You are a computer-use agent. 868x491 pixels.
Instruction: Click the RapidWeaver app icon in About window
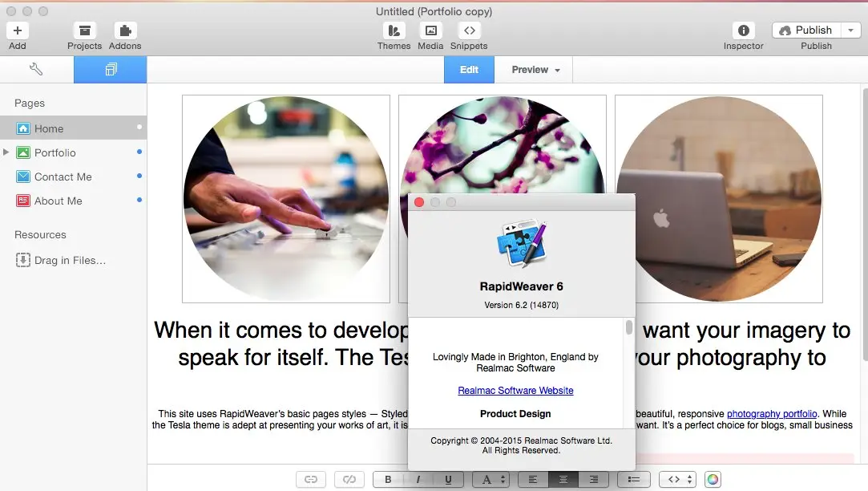[x=522, y=244]
